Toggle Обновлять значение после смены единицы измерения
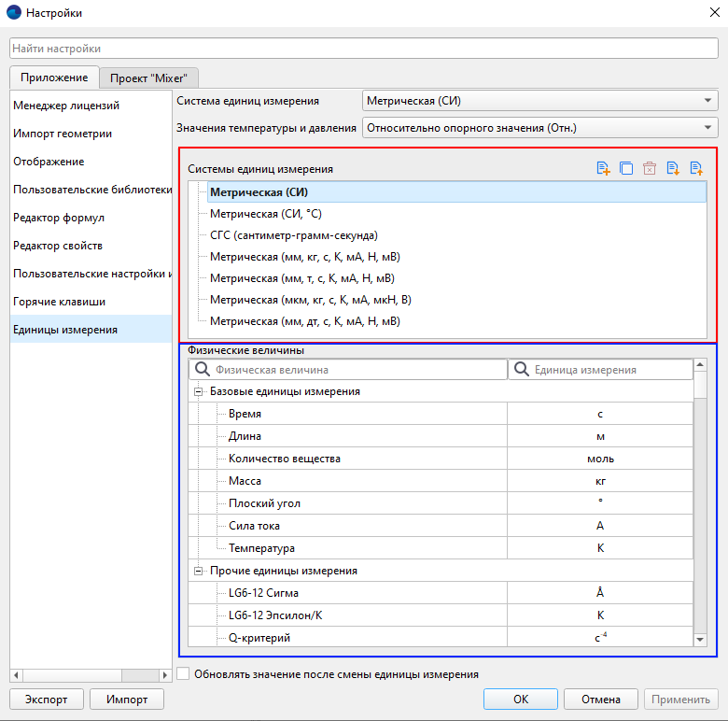The width and height of the screenshot is (728, 721). [183, 673]
